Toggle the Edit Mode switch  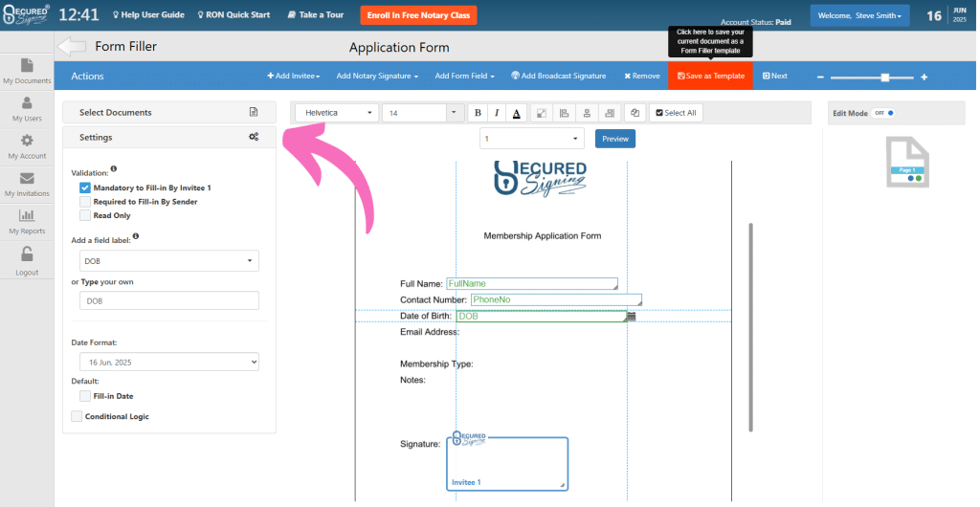tap(883, 113)
